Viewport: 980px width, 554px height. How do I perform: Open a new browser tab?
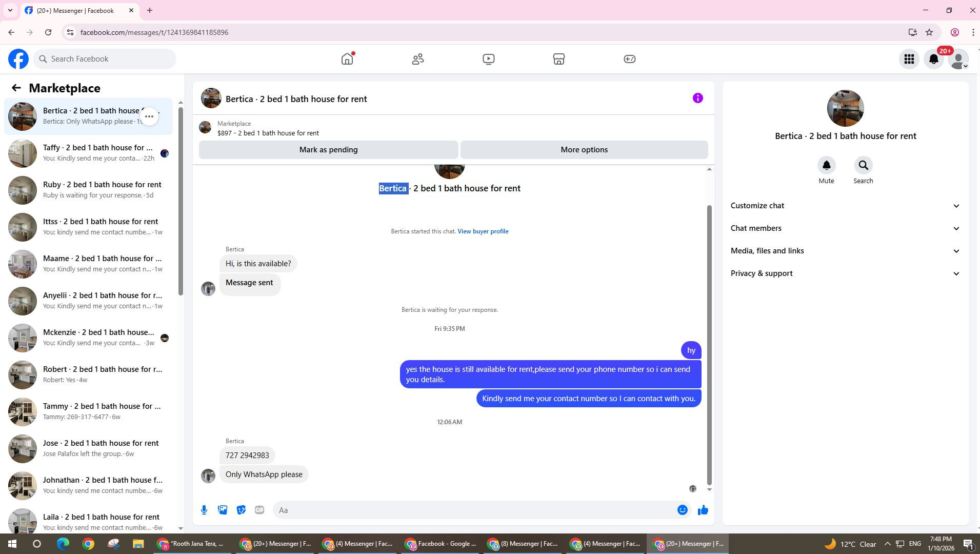coord(149,10)
